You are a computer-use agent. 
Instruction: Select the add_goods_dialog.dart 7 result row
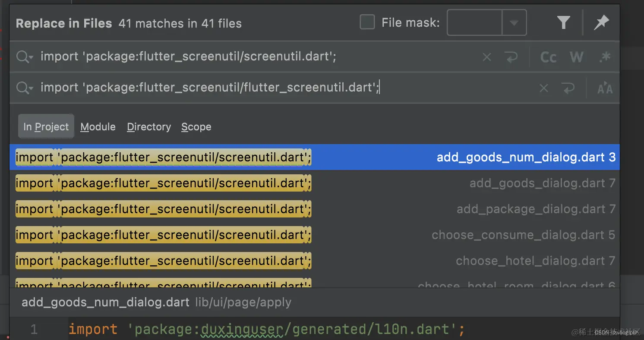[315, 183]
